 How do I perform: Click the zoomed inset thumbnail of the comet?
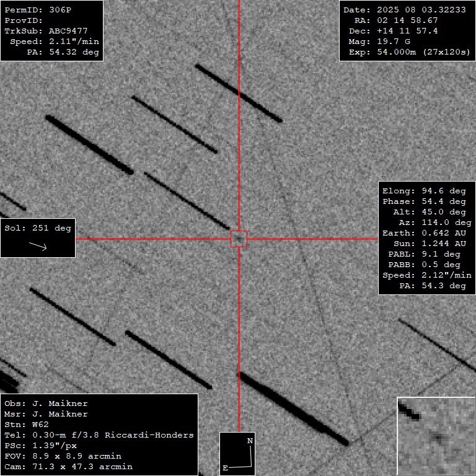pos(436,436)
